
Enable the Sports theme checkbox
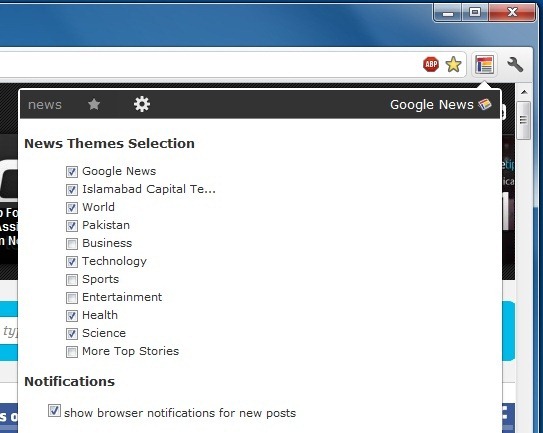click(72, 280)
